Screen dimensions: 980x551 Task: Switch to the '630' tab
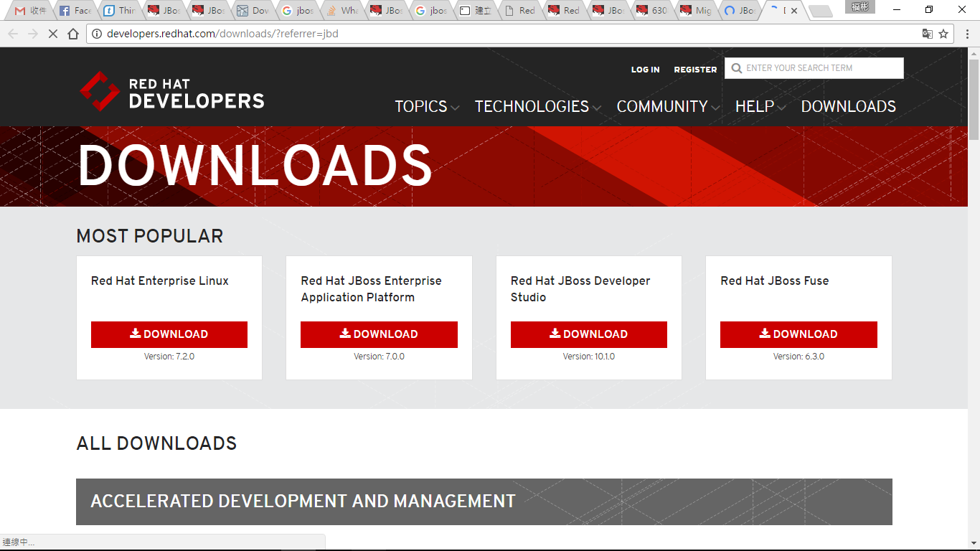[653, 11]
